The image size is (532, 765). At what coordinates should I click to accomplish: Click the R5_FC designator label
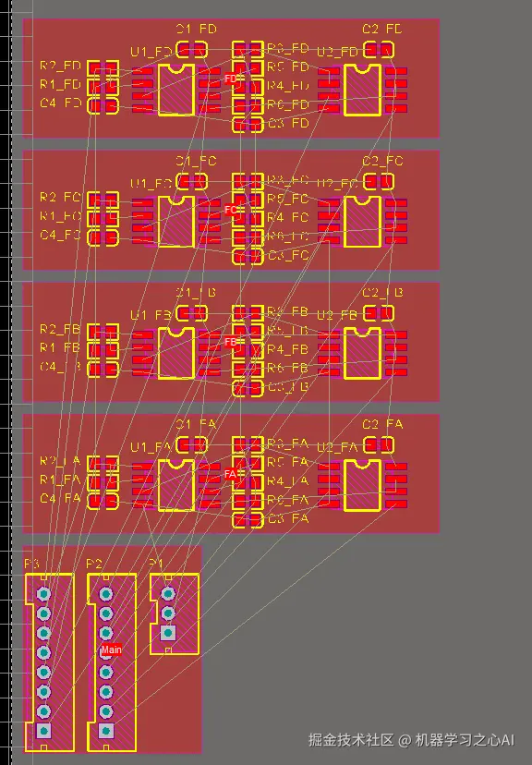pos(288,199)
